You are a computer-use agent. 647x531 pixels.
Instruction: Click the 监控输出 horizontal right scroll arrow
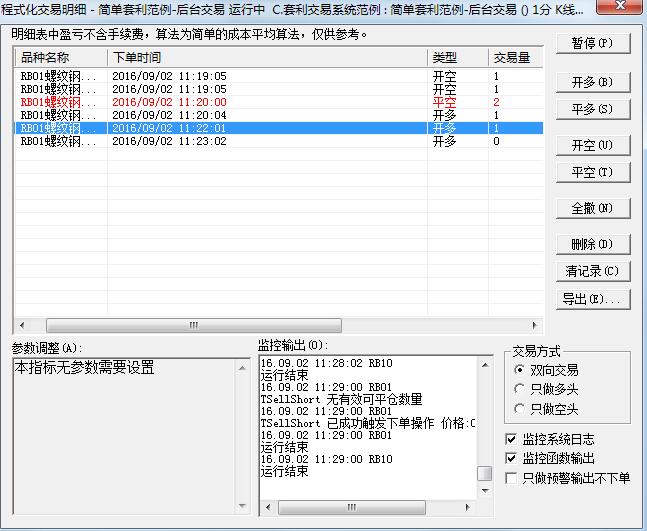[468, 507]
